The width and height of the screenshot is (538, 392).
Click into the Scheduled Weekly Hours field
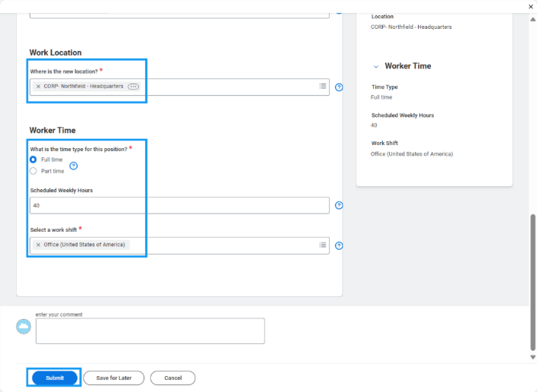pos(179,205)
